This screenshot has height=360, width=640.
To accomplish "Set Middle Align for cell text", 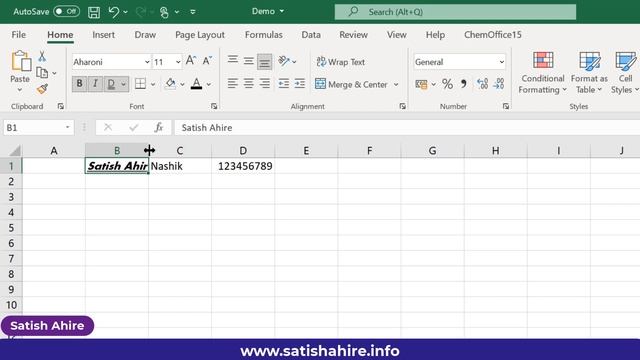I will (249, 61).
